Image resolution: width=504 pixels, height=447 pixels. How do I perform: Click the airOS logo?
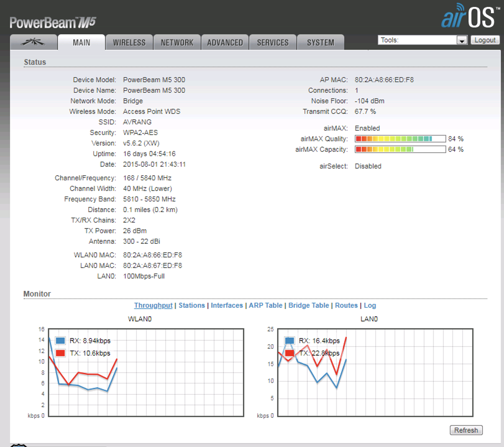pyautogui.click(x=470, y=16)
